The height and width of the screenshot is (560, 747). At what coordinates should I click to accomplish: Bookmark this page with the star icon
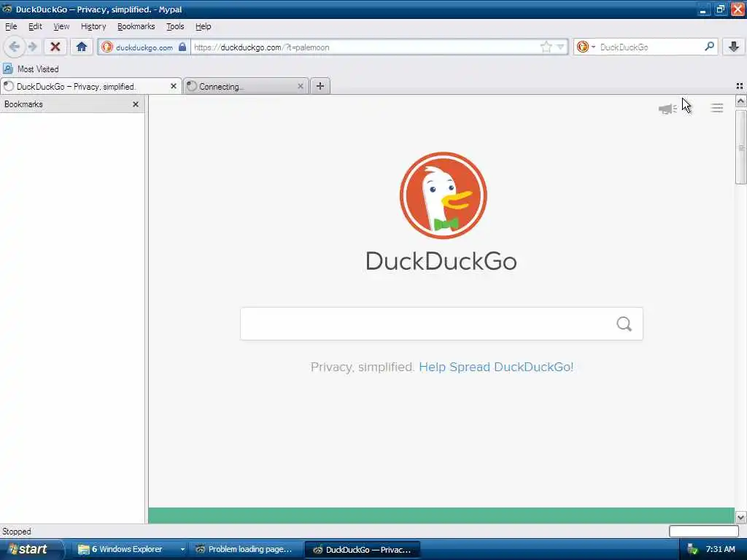[x=546, y=47]
